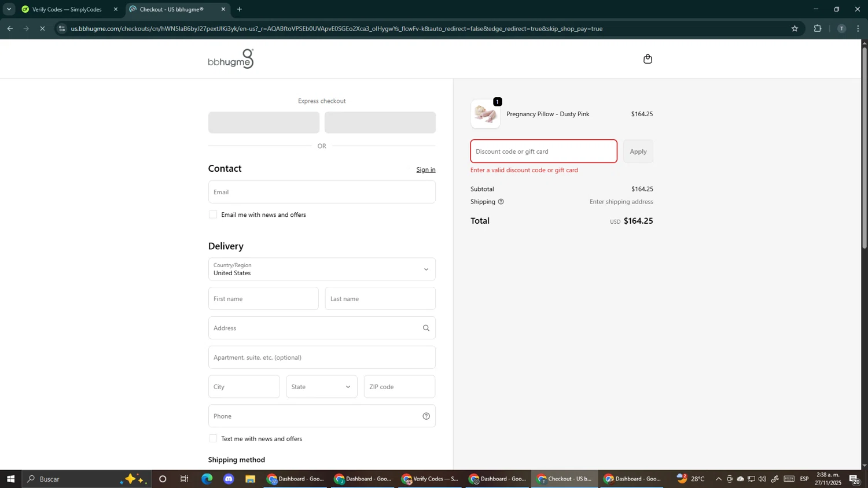Click the second express checkout button

[380, 123]
